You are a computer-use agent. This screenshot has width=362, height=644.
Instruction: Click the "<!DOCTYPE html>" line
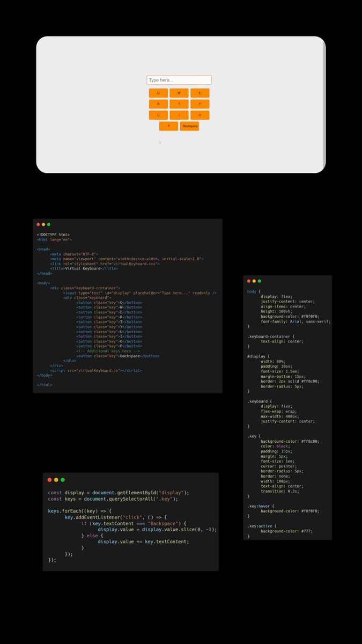pyautogui.click(x=53, y=235)
